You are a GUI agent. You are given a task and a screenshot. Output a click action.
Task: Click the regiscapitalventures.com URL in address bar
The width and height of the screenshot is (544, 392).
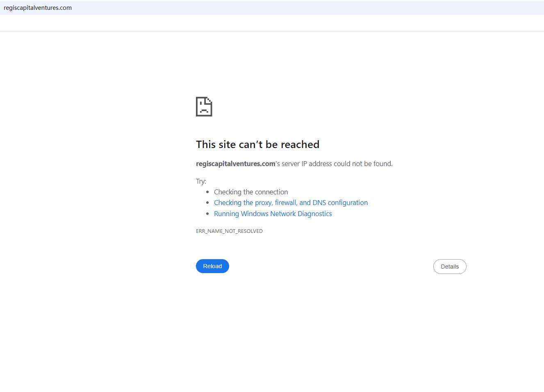(38, 8)
